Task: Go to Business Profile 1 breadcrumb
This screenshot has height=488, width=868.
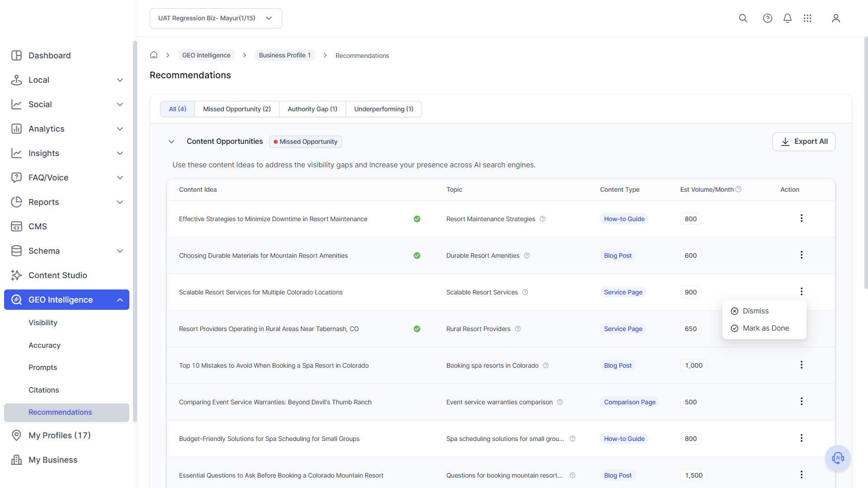Action: [x=285, y=55]
